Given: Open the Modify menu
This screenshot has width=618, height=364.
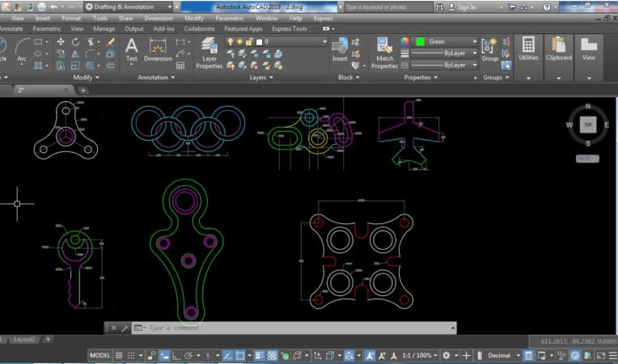Looking at the screenshot, I should (x=194, y=18).
